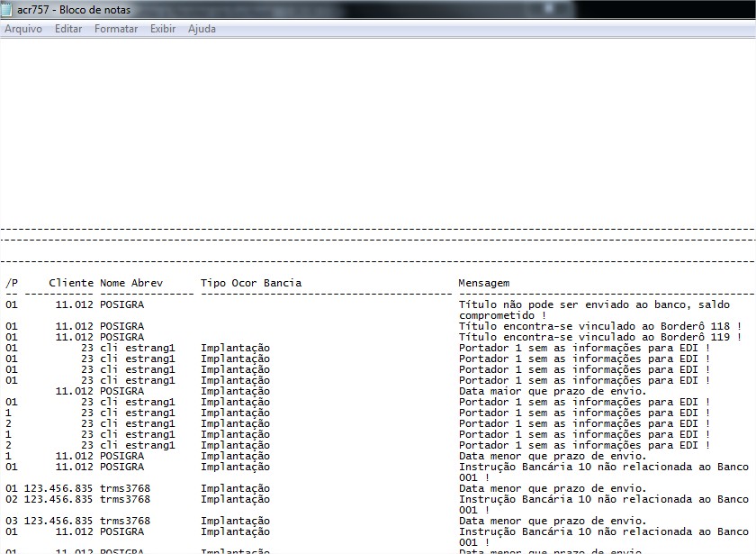The width and height of the screenshot is (756, 554).
Task: Open the Arquivo menu
Action: click(x=23, y=29)
